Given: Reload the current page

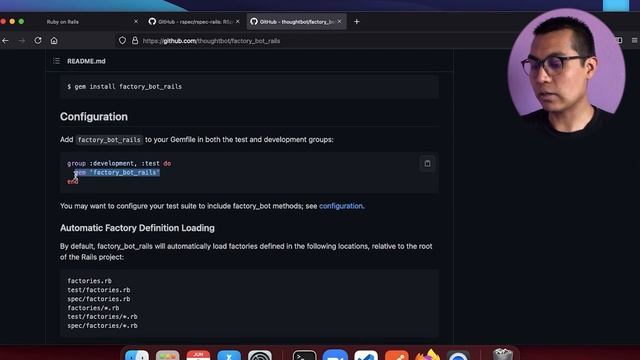Looking at the screenshot, I should click(38, 40).
